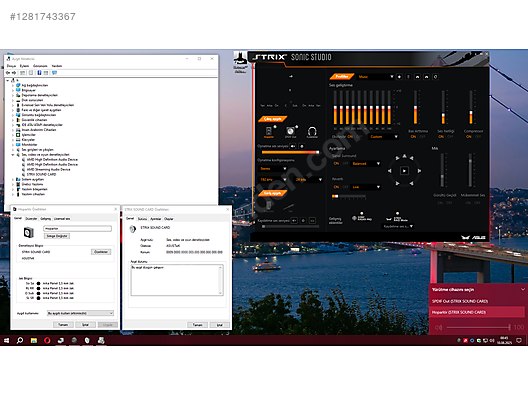This screenshot has height=396, width=528.
Task: Open the Music profile dropdown
Action: (x=375, y=77)
